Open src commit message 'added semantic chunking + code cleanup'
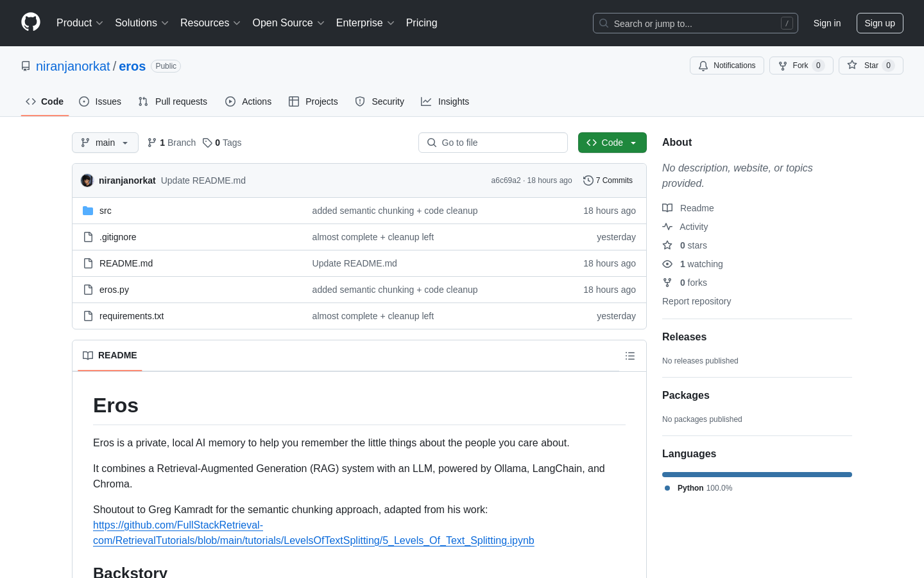The image size is (924, 578). [x=395, y=211]
